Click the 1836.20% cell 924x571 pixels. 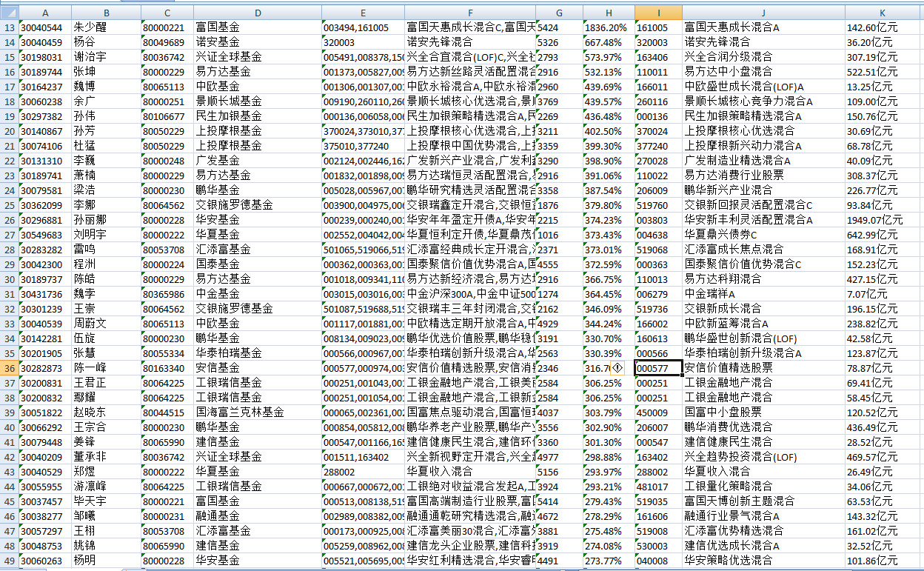click(609, 27)
